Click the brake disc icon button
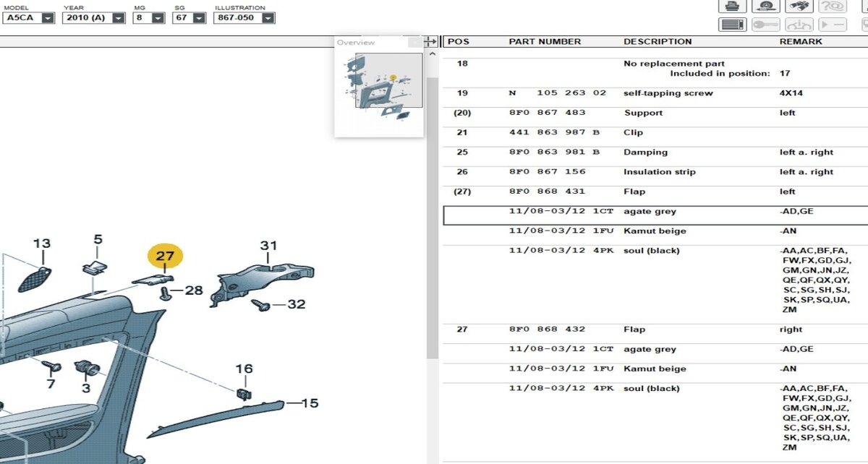Viewport: 868px width, 464px height. pos(765,7)
